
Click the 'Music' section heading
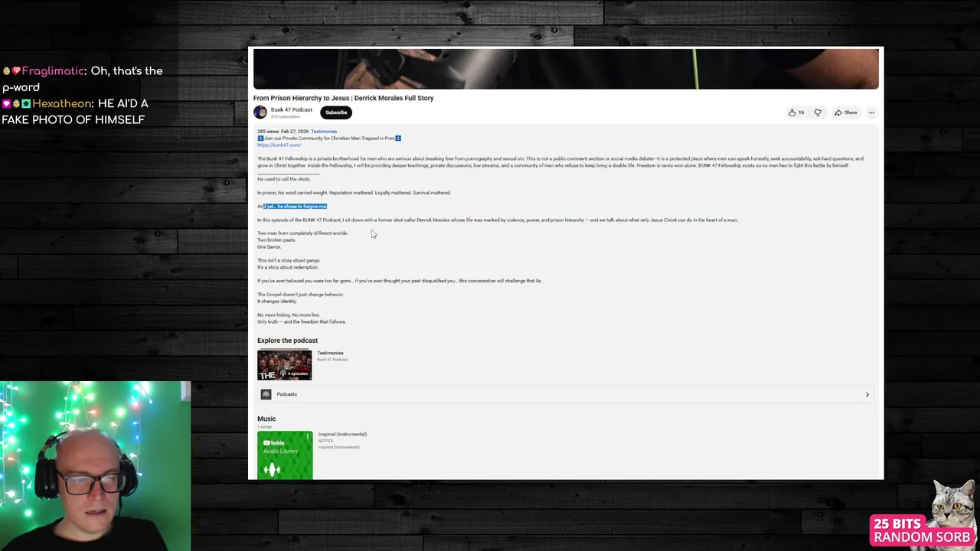point(266,419)
